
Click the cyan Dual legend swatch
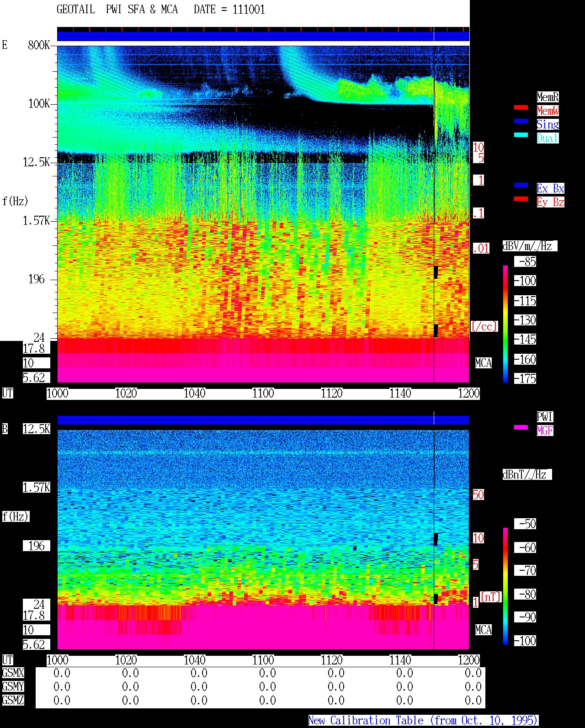[521, 135]
